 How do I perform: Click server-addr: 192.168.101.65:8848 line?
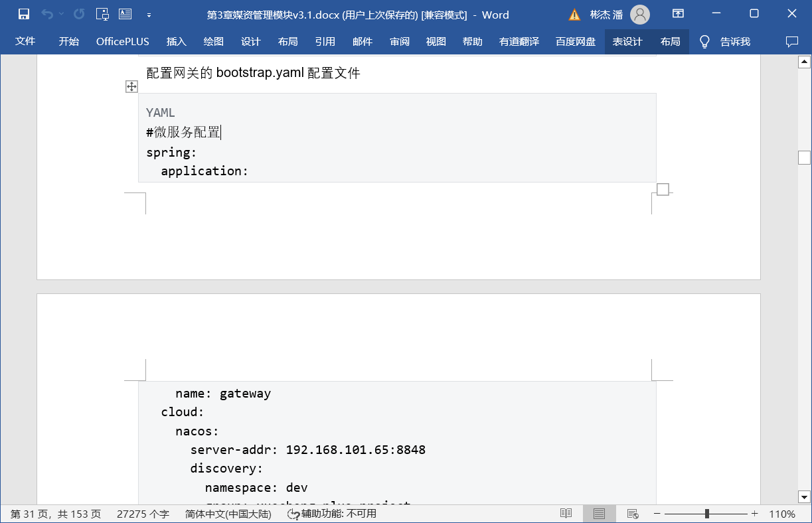coord(308,450)
